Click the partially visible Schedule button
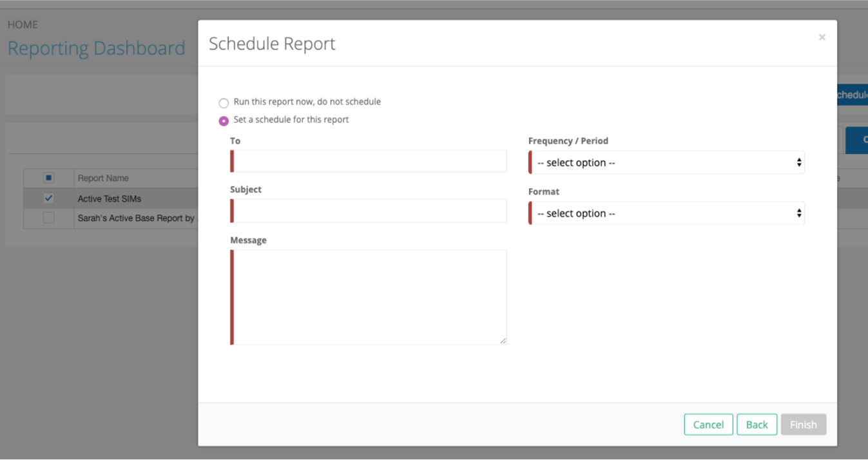The width and height of the screenshot is (868, 460). coord(852,95)
